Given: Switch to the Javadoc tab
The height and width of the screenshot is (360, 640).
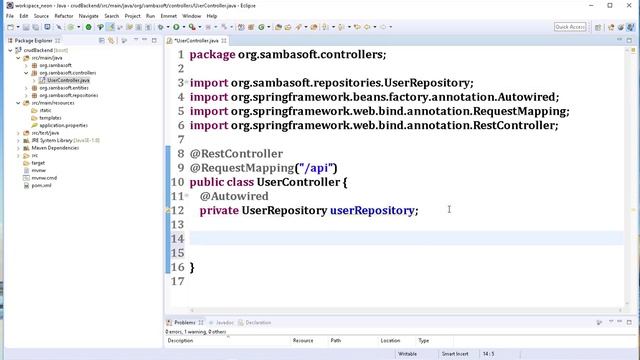Looking at the screenshot, I should coord(224,322).
